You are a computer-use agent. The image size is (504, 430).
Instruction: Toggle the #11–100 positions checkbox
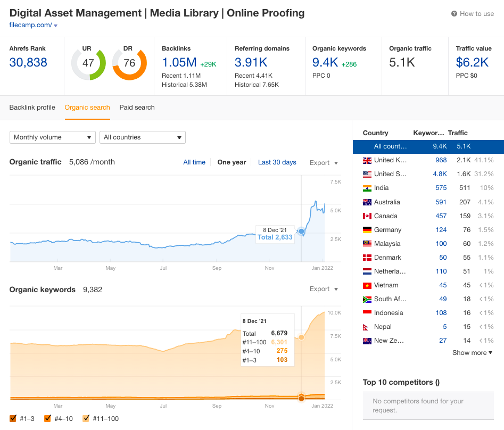86,418
